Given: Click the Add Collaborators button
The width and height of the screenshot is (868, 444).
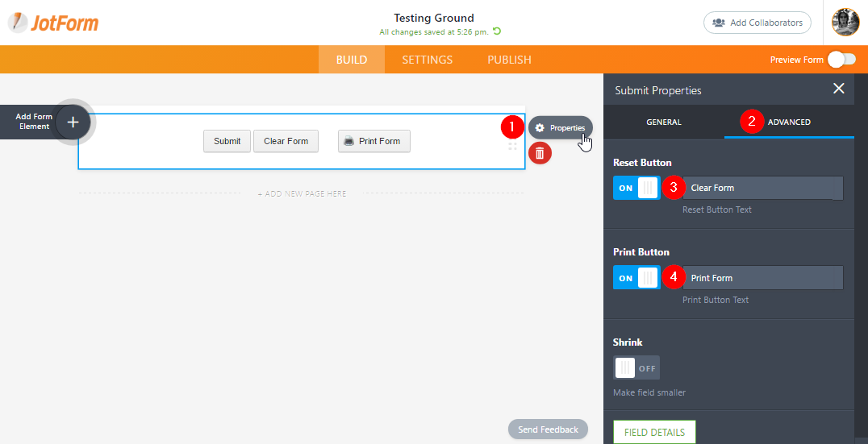Looking at the screenshot, I should tap(757, 23).
